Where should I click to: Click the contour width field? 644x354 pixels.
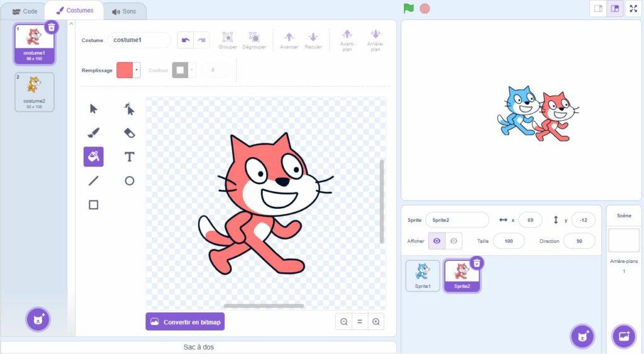pos(216,70)
